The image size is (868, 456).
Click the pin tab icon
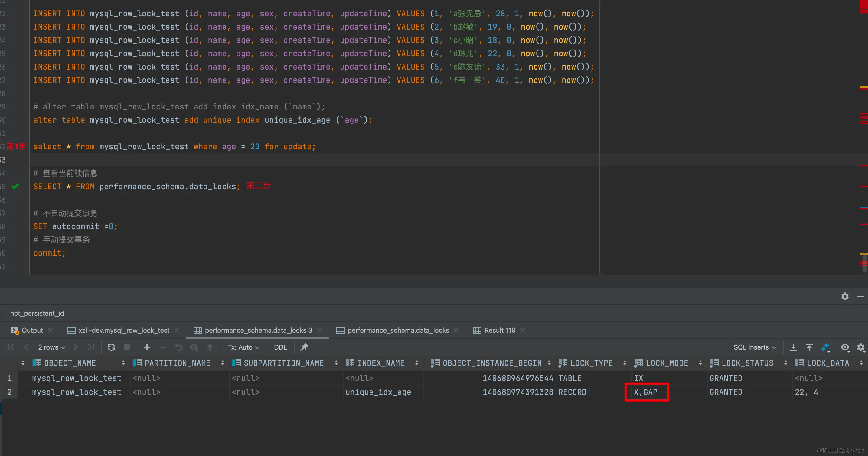(304, 347)
